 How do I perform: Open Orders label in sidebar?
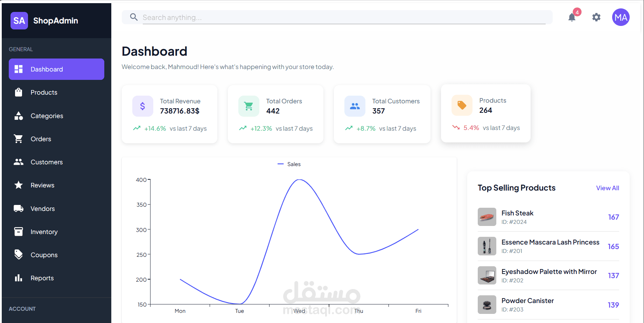click(41, 139)
